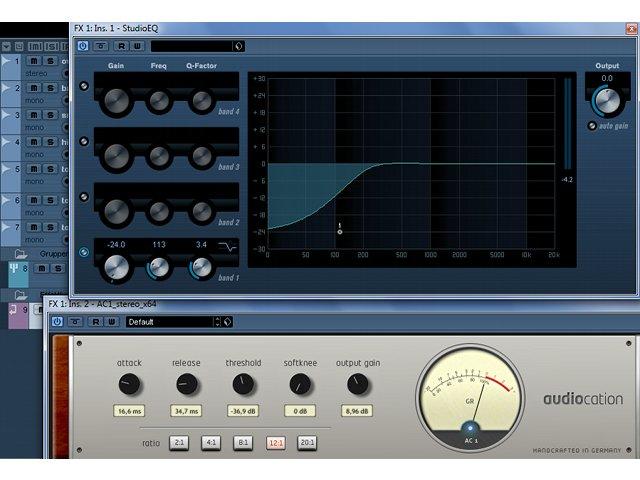
Task: Enable Write automation in AC1 window
Action: pos(111,322)
